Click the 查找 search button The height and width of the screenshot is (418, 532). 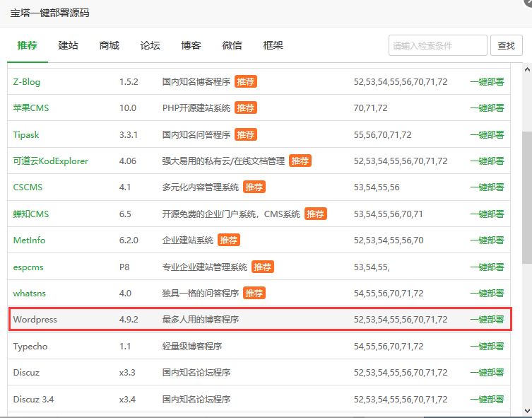click(x=507, y=45)
